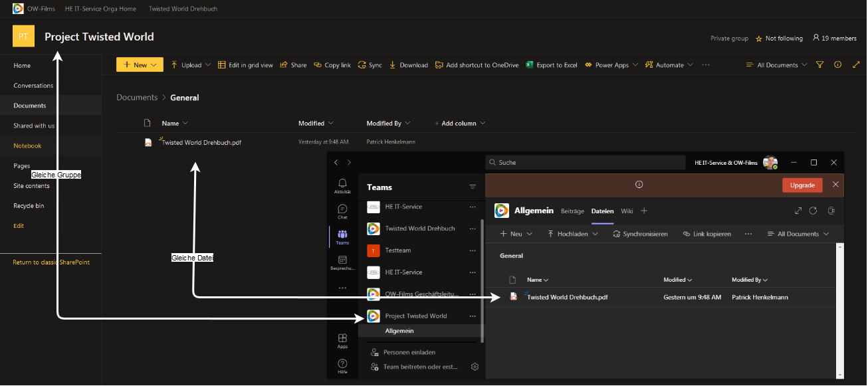The height and width of the screenshot is (386, 868).
Task: Click Export to Excel icon
Action: 530,65
